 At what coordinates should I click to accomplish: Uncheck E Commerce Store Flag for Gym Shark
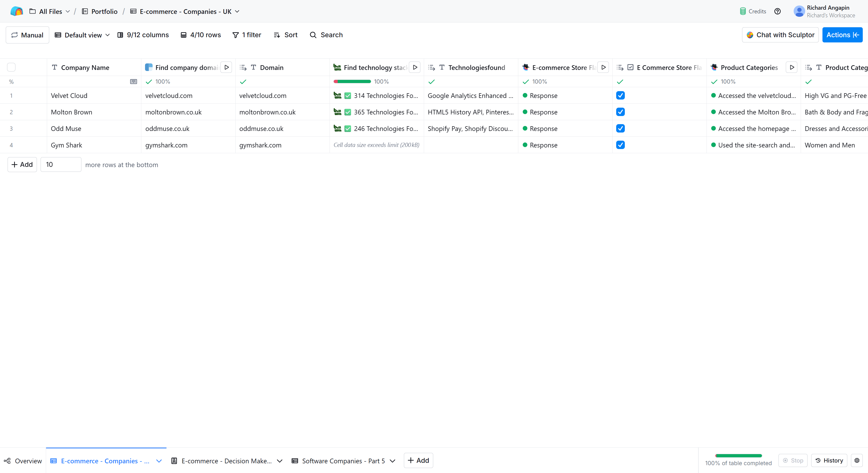620,145
